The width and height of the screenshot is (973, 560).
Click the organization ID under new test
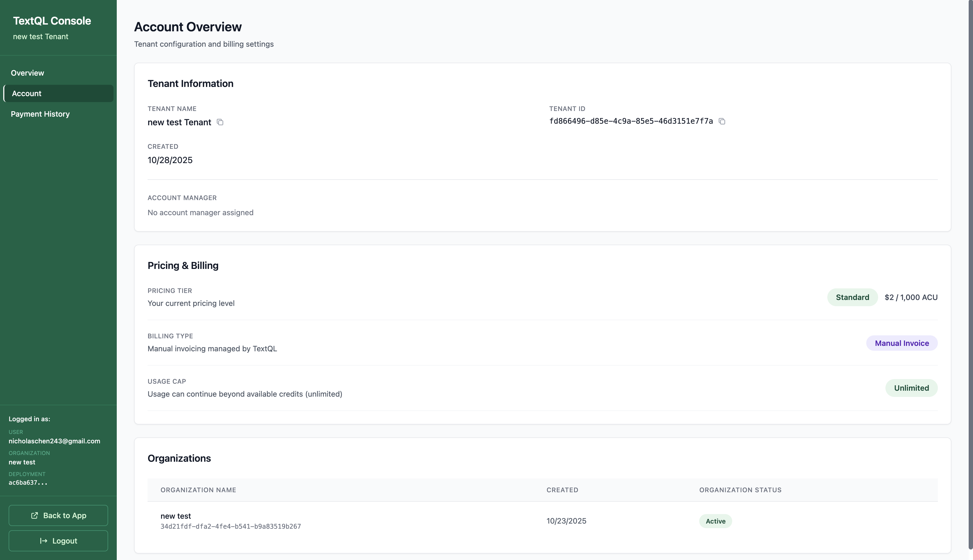[231, 526]
